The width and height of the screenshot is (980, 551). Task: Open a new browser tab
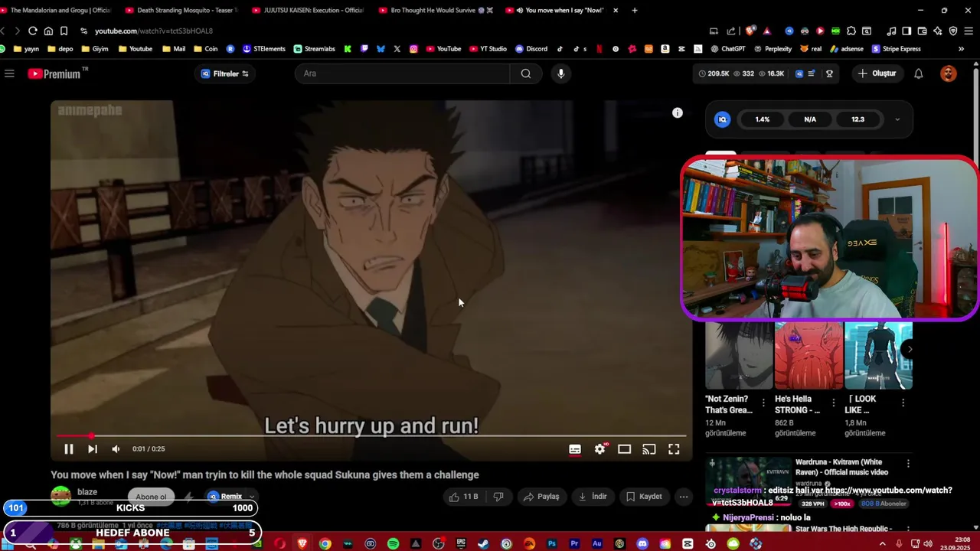(635, 10)
